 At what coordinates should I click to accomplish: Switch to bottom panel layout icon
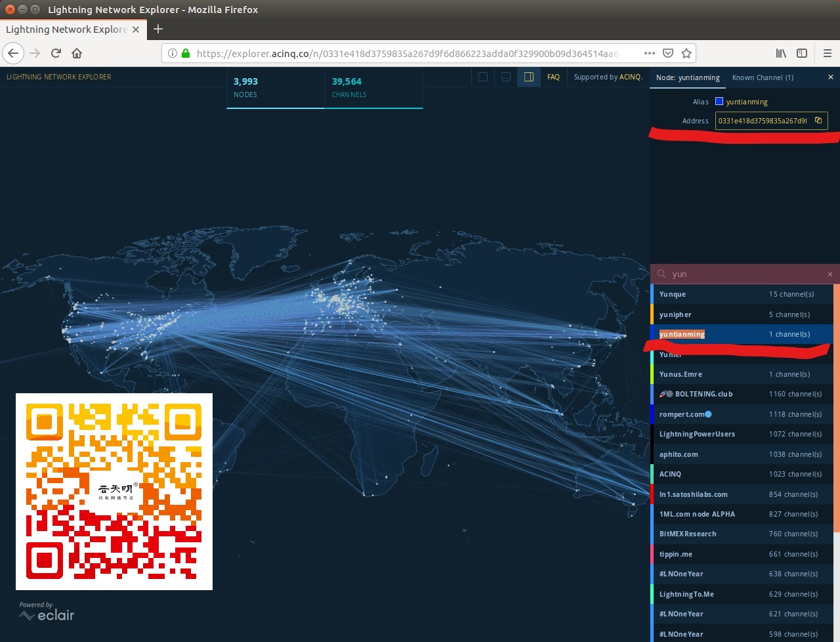tap(506, 77)
